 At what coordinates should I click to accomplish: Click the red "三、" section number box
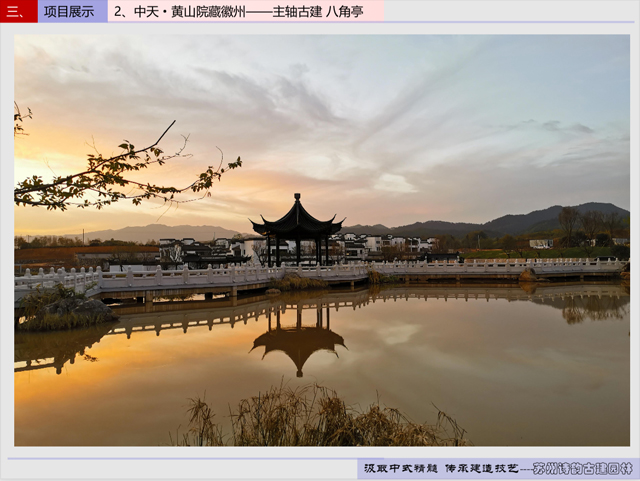[19, 11]
